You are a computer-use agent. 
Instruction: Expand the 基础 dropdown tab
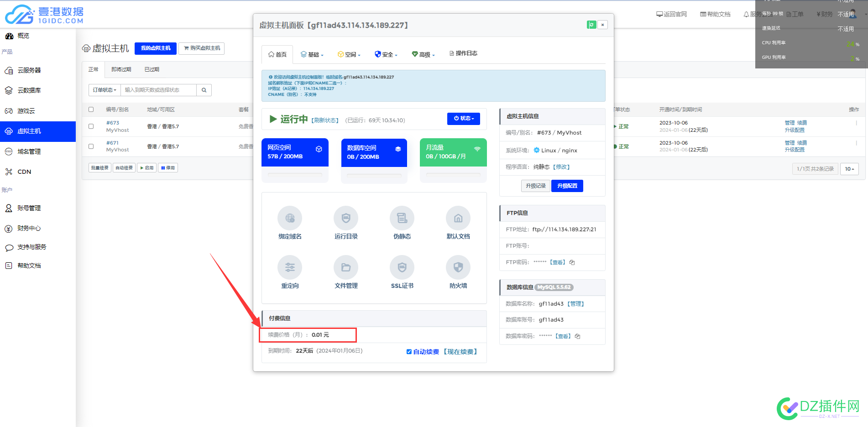tap(312, 55)
